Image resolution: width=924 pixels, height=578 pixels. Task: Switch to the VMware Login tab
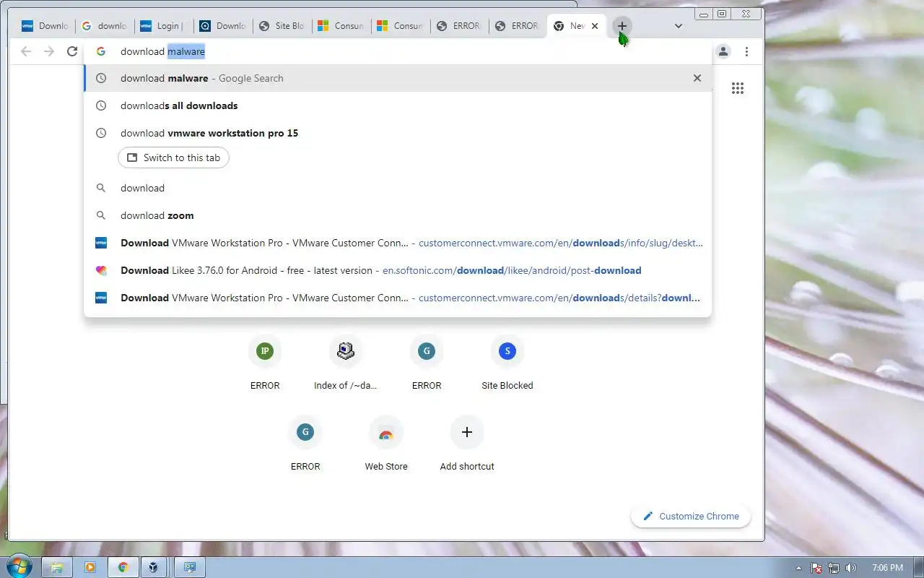(x=163, y=26)
